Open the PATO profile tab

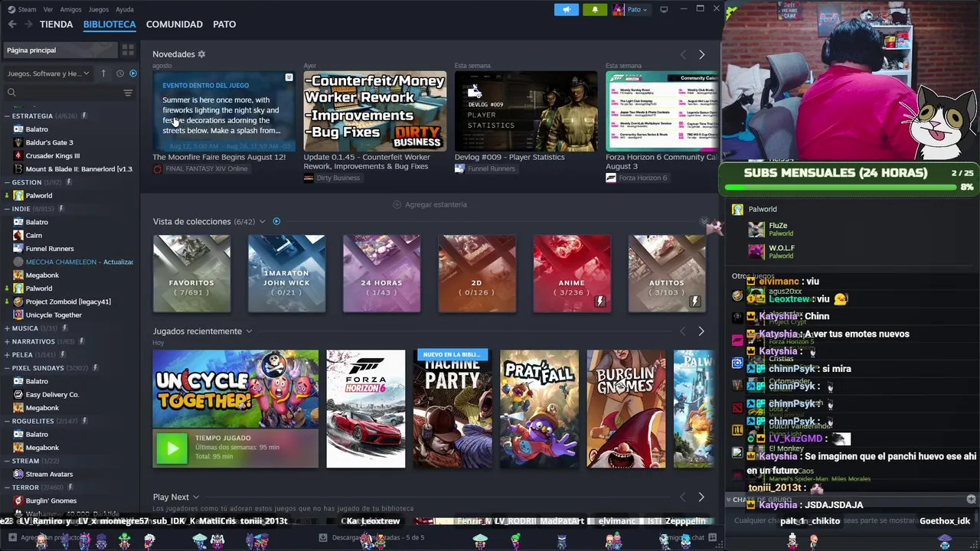(224, 24)
